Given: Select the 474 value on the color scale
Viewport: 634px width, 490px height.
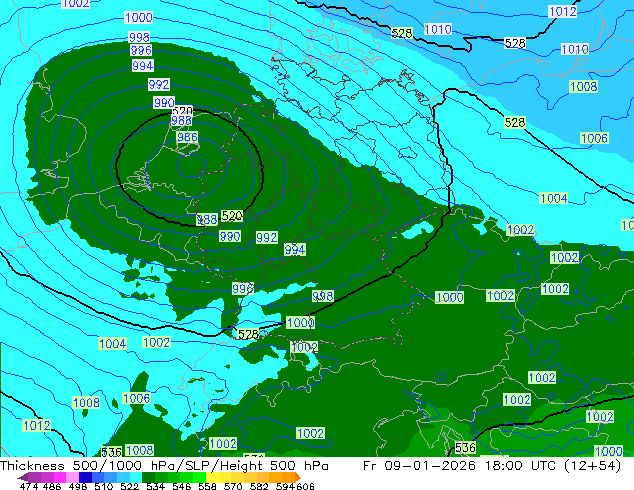Looking at the screenshot, I should pos(29,486).
